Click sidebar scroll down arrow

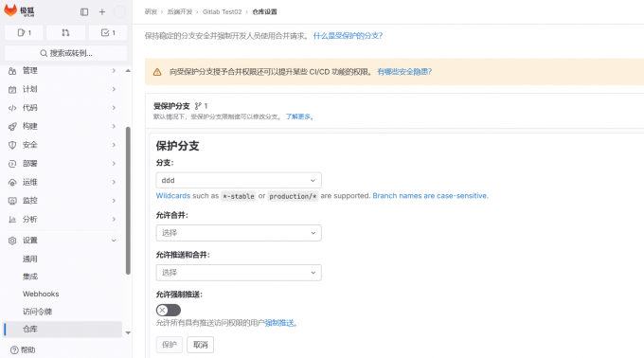128,332
